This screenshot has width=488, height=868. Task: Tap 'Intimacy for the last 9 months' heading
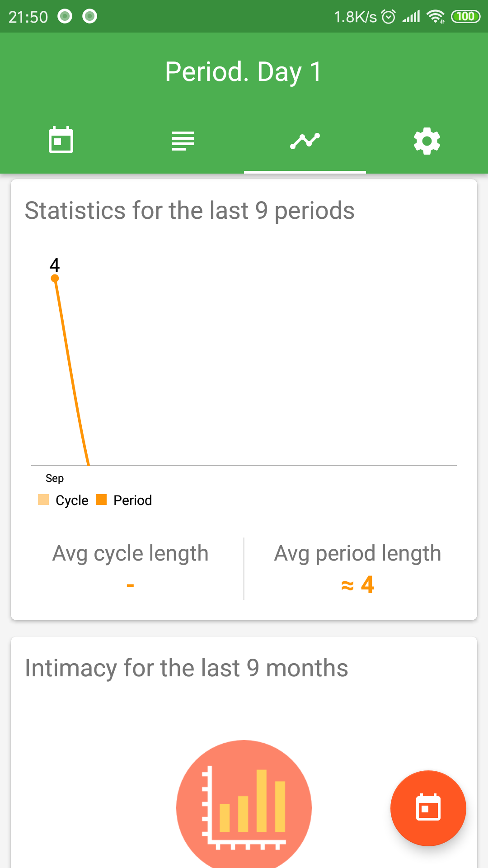point(186,668)
